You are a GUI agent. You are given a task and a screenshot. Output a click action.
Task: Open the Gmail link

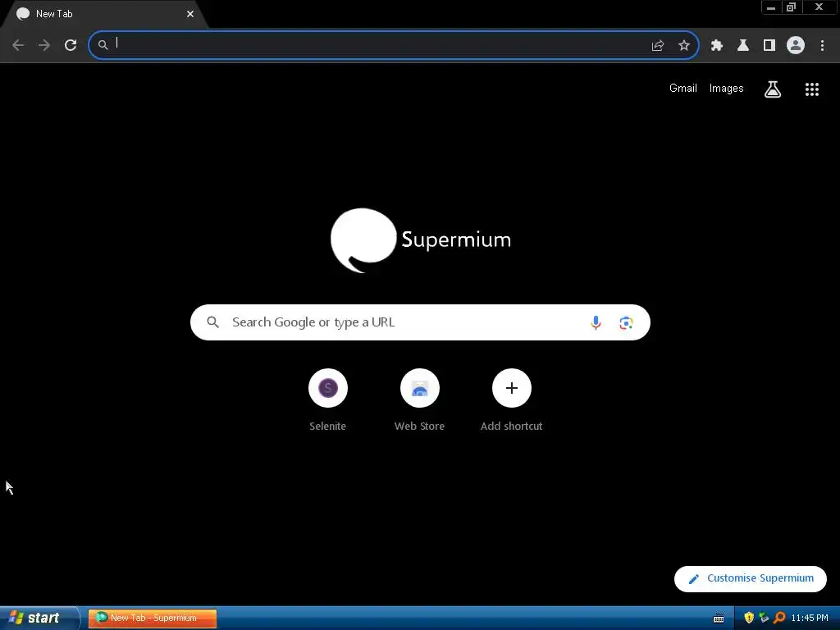click(683, 89)
